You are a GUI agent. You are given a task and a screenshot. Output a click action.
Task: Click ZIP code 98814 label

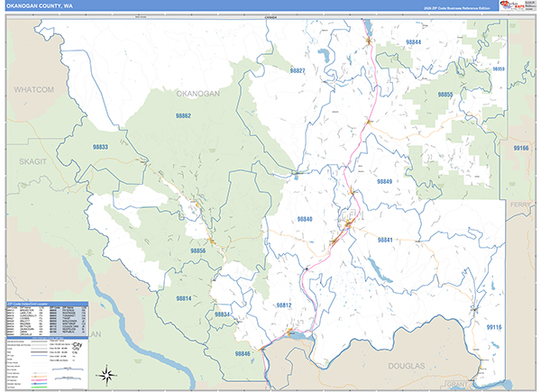click(184, 298)
